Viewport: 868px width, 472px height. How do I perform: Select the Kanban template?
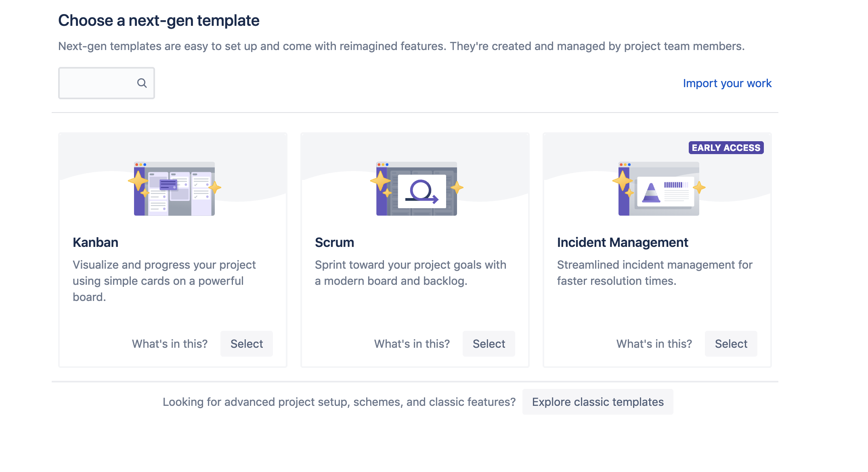pos(246,344)
